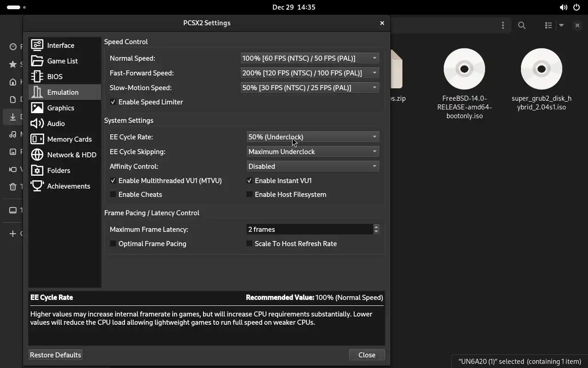Click the Network & HDD globe icon

coord(37,155)
